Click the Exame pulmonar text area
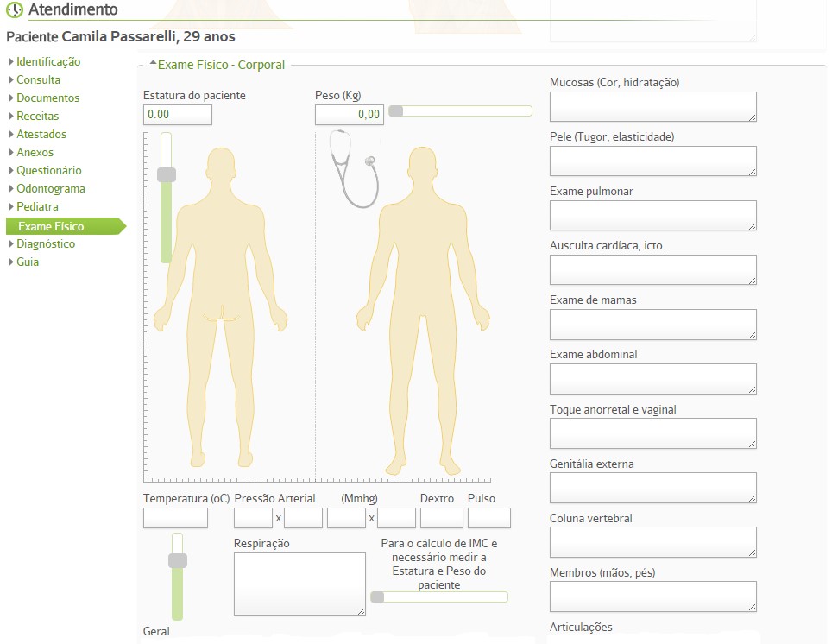The height and width of the screenshot is (644, 838). point(653,215)
